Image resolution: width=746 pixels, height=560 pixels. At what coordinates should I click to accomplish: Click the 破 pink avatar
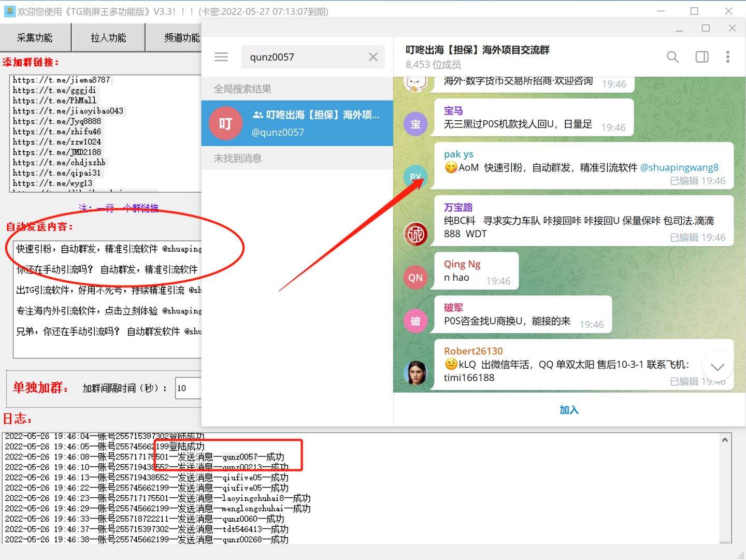tap(415, 321)
